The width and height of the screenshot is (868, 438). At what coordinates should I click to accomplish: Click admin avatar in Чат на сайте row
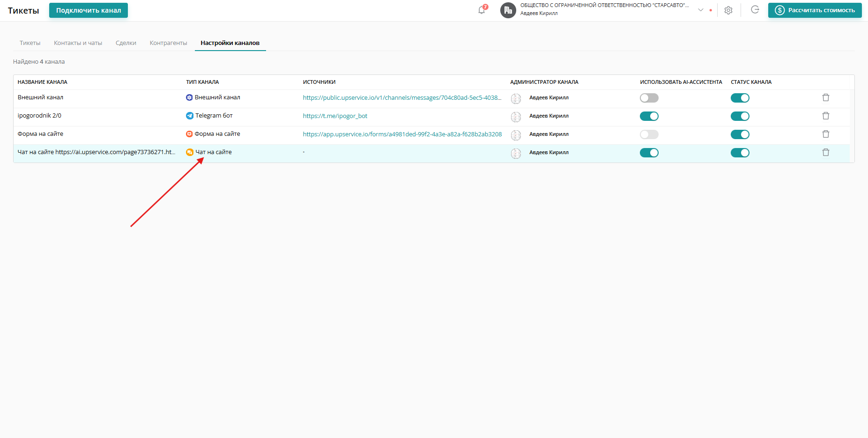pos(516,153)
